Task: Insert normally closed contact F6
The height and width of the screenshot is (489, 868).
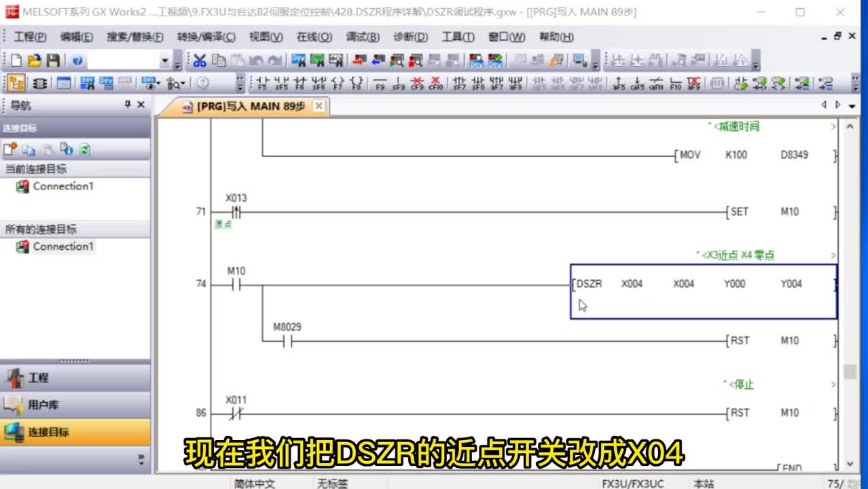Action: pyautogui.click(x=300, y=84)
